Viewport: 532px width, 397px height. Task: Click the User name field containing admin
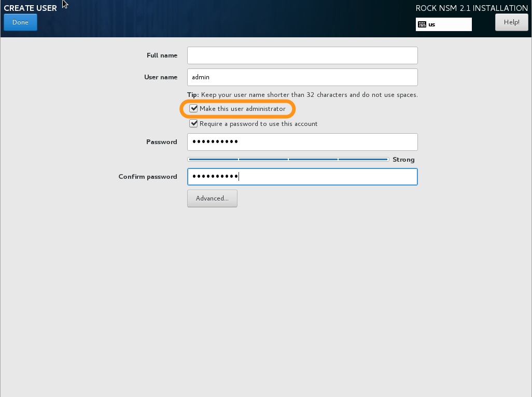click(302, 77)
